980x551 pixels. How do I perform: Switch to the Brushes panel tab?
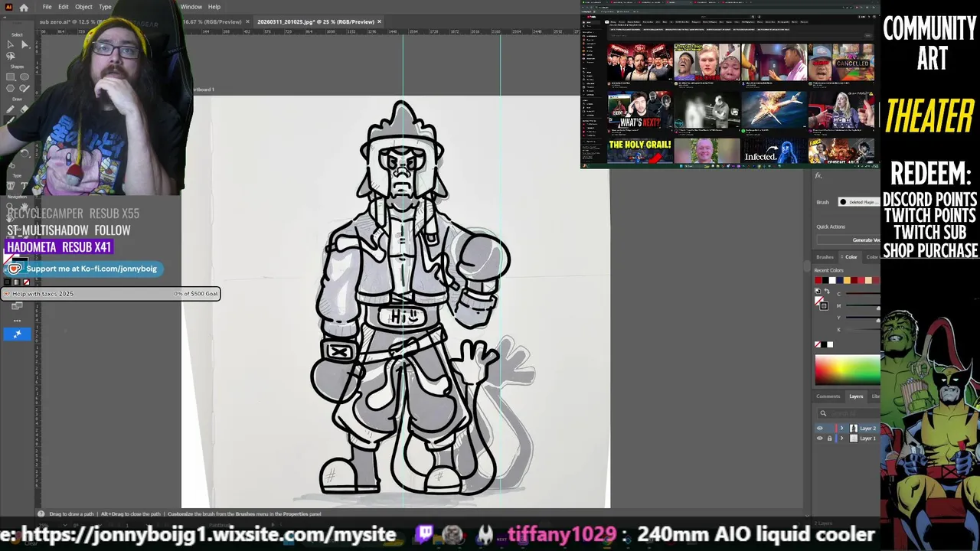point(825,257)
